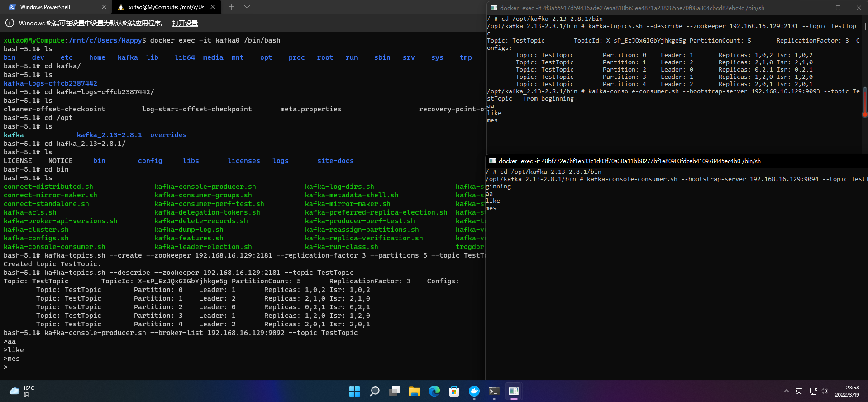Close the Windows PowerShell tab
The image size is (868, 402).
(x=104, y=7)
